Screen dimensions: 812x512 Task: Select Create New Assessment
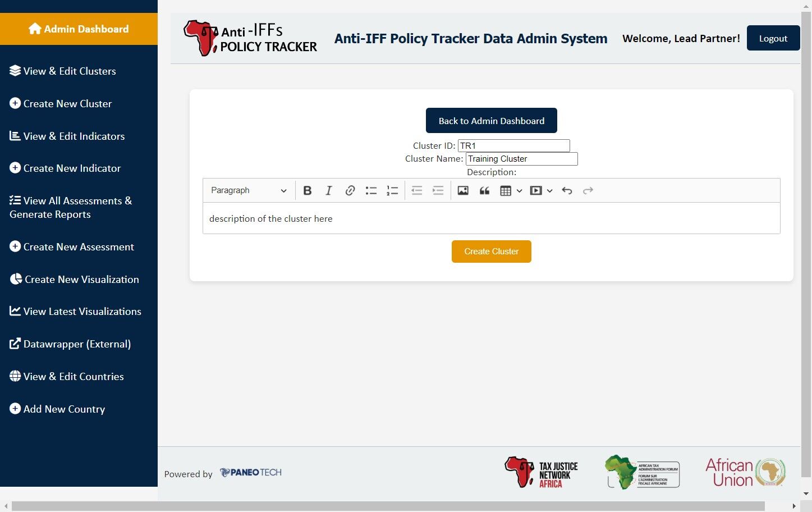click(72, 247)
